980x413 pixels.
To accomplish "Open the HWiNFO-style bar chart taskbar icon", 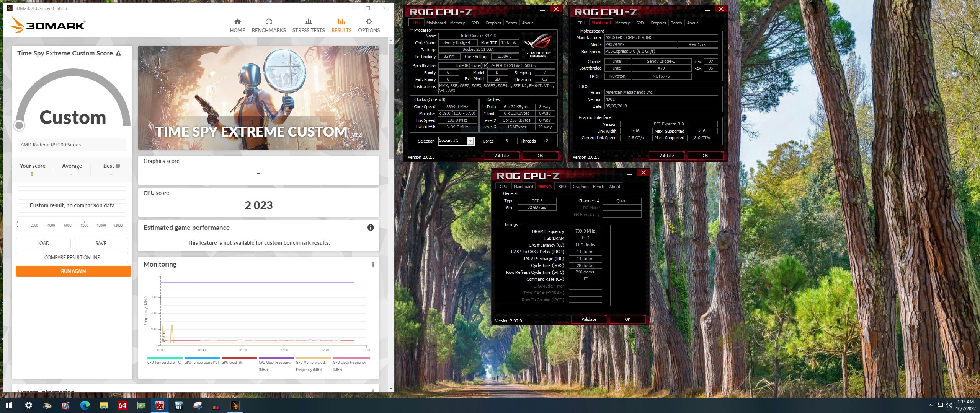I will point(179,405).
